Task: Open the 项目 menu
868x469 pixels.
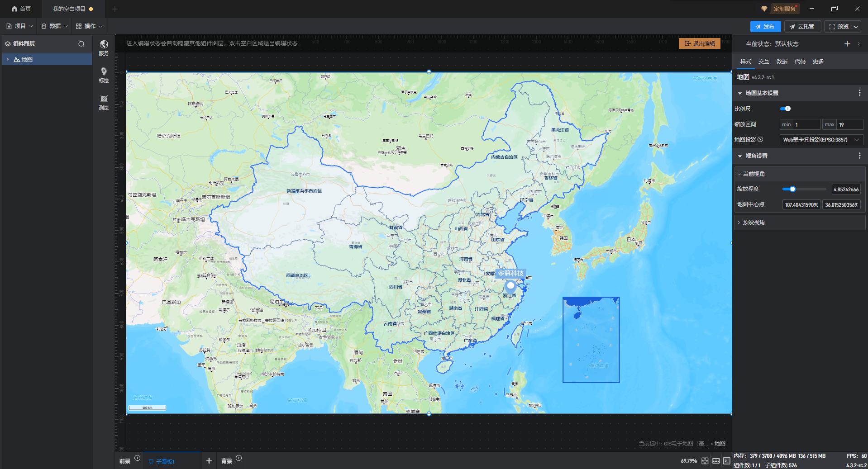Action: pos(19,26)
